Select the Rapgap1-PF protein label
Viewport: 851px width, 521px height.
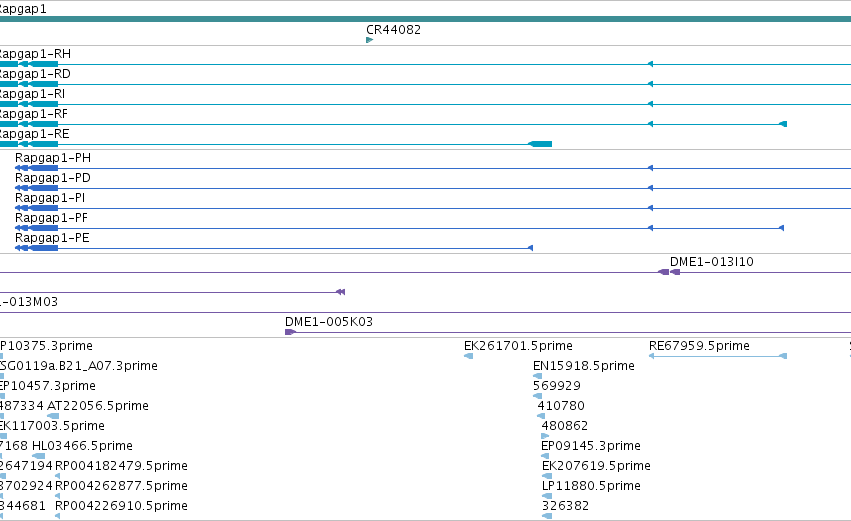tap(52, 218)
